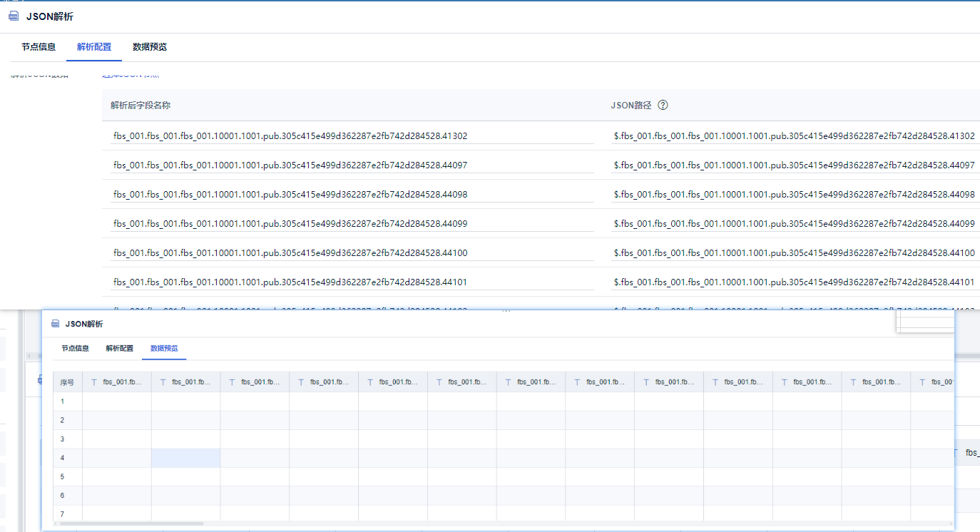Click the 解析后字段名称 column header

(141, 105)
